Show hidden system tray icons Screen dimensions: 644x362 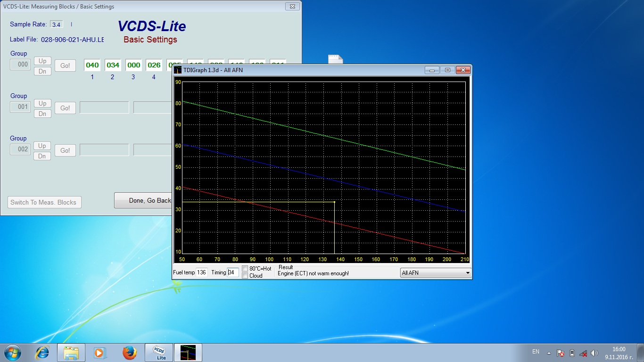click(549, 353)
